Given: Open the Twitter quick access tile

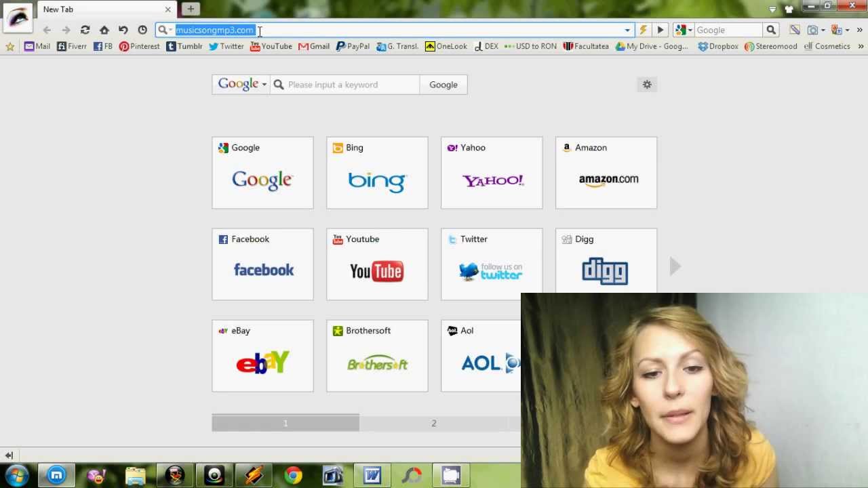Looking at the screenshot, I should click(x=492, y=264).
